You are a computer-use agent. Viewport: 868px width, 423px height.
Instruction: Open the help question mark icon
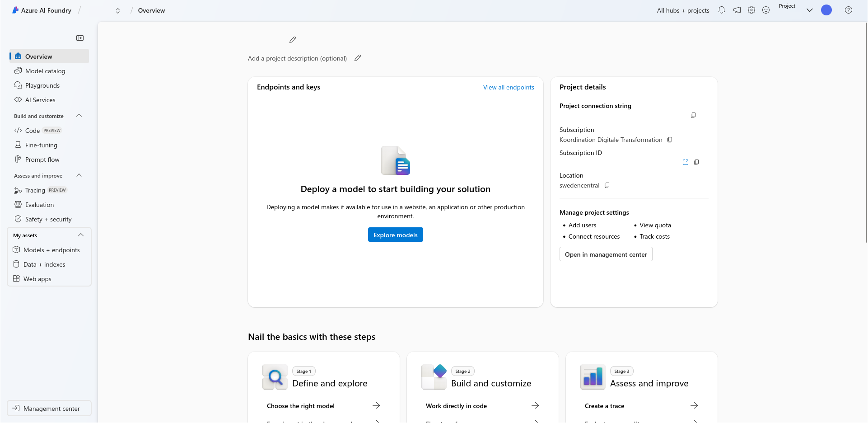[x=849, y=10]
